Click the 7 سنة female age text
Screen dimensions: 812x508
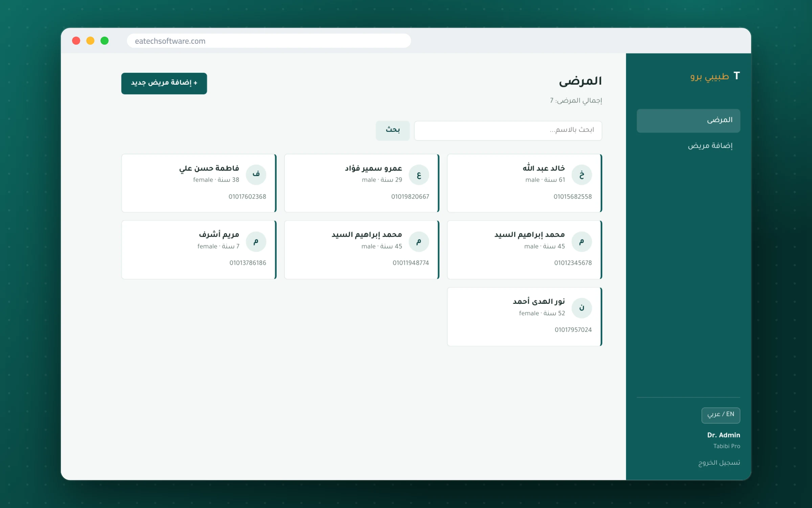point(218,247)
